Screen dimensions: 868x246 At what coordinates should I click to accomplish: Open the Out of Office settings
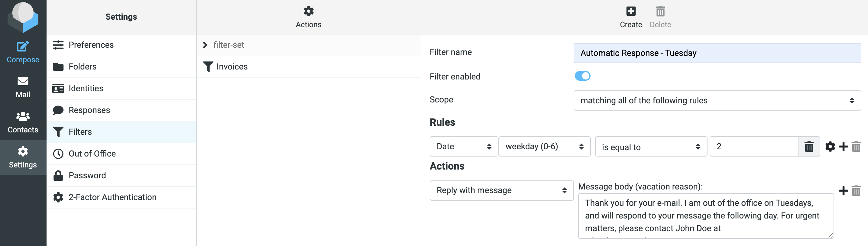click(x=92, y=154)
